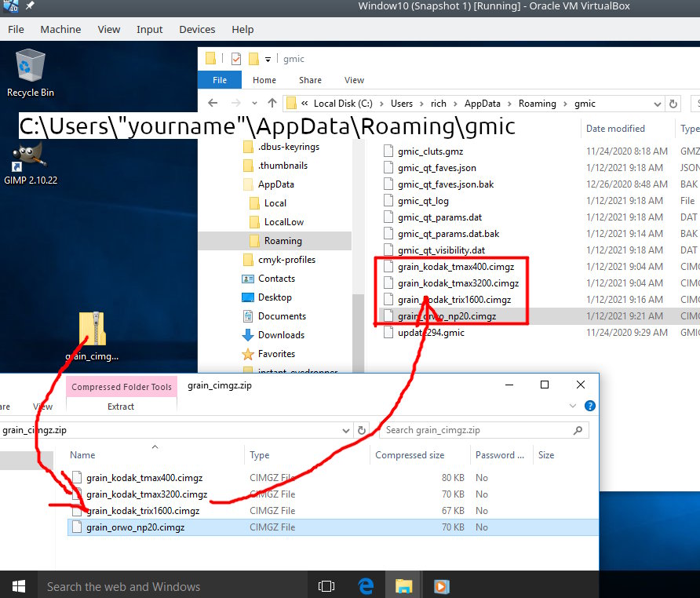
Task: Open the Share ribbon tab
Action: point(310,80)
